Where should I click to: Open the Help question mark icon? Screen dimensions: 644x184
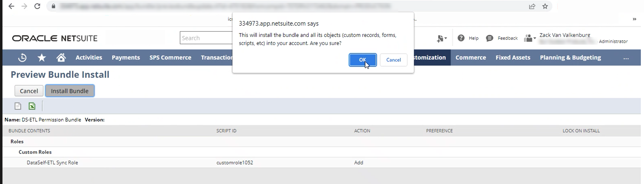(x=461, y=38)
